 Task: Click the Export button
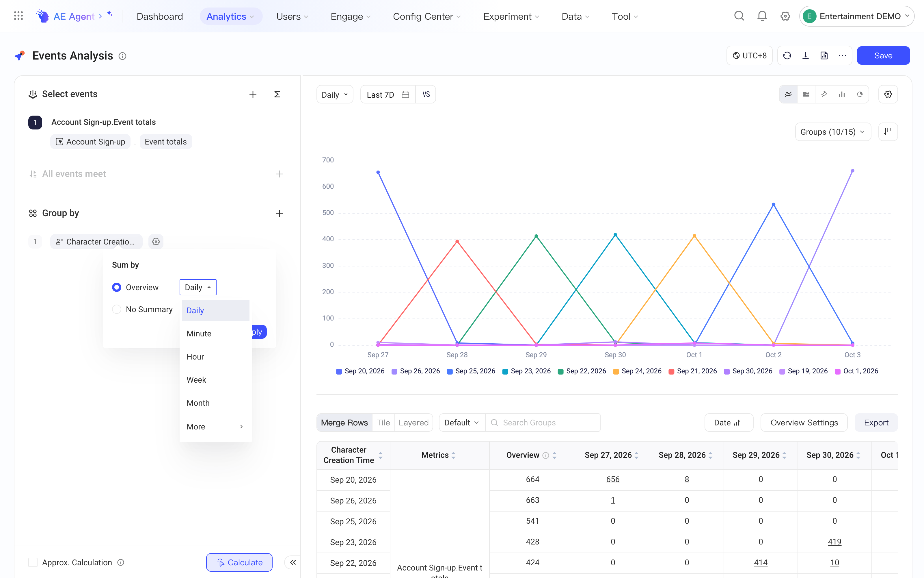(x=876, y=423)
